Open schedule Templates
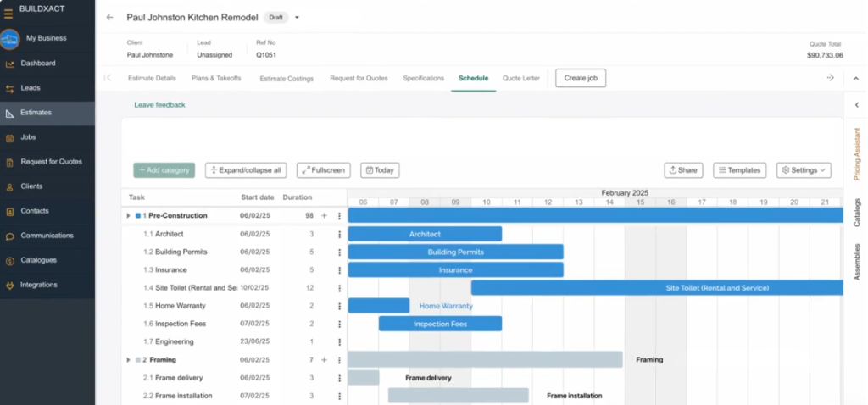This screenshot has height=405, width=868. pos(739,170)
